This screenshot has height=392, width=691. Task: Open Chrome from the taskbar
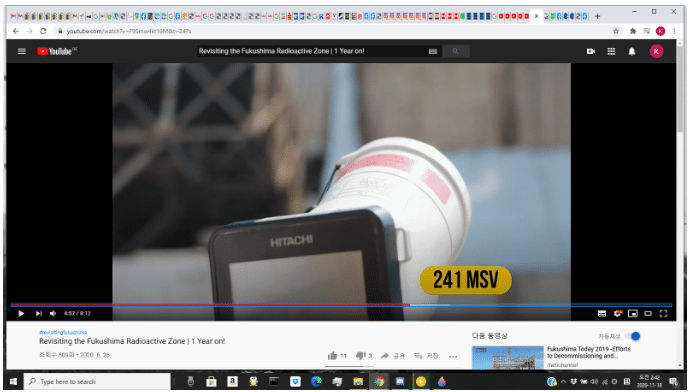[379, 381]
